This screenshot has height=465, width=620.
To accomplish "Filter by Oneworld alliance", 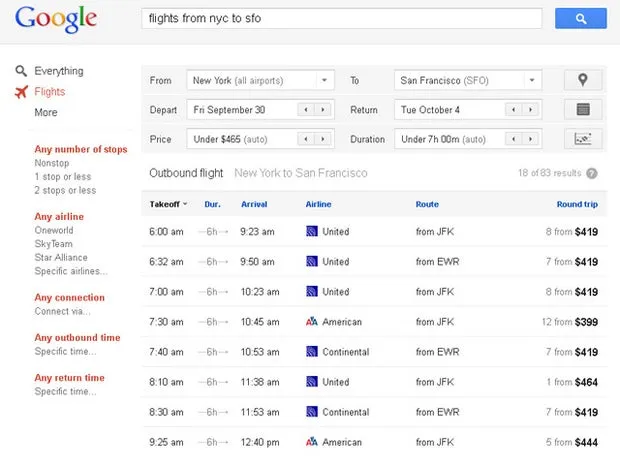I will point(54,230).
